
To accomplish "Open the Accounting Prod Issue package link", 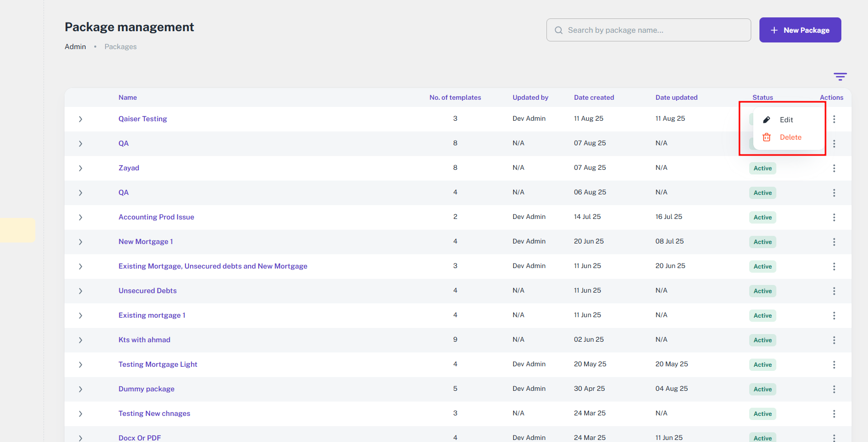I will pyautogui.click(x=156, y=217).
